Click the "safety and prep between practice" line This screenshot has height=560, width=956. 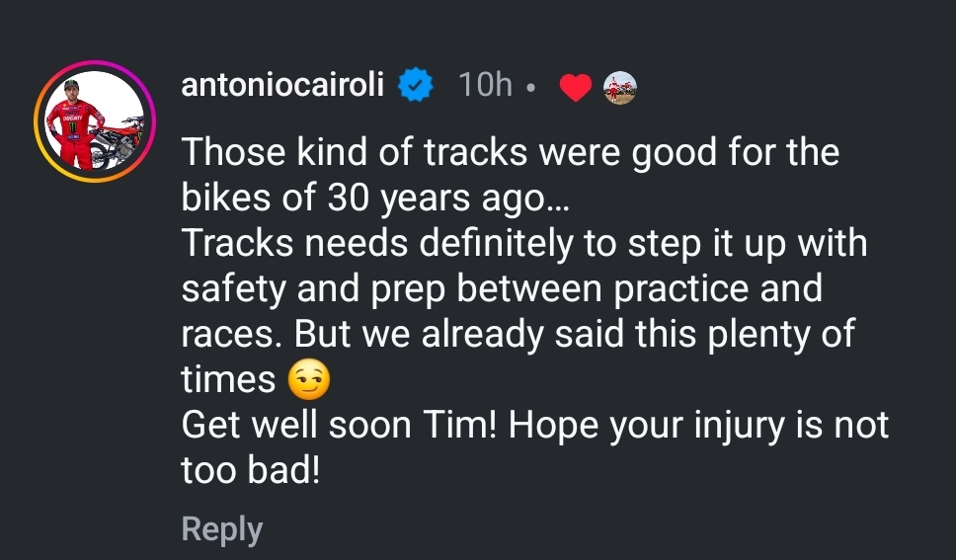point(502,288)
